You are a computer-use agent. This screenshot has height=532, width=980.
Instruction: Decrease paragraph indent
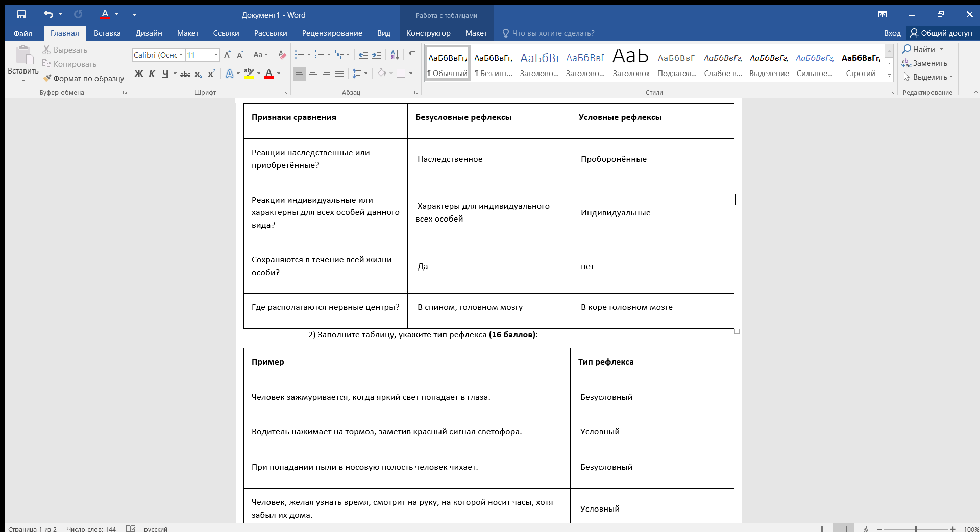363,55
